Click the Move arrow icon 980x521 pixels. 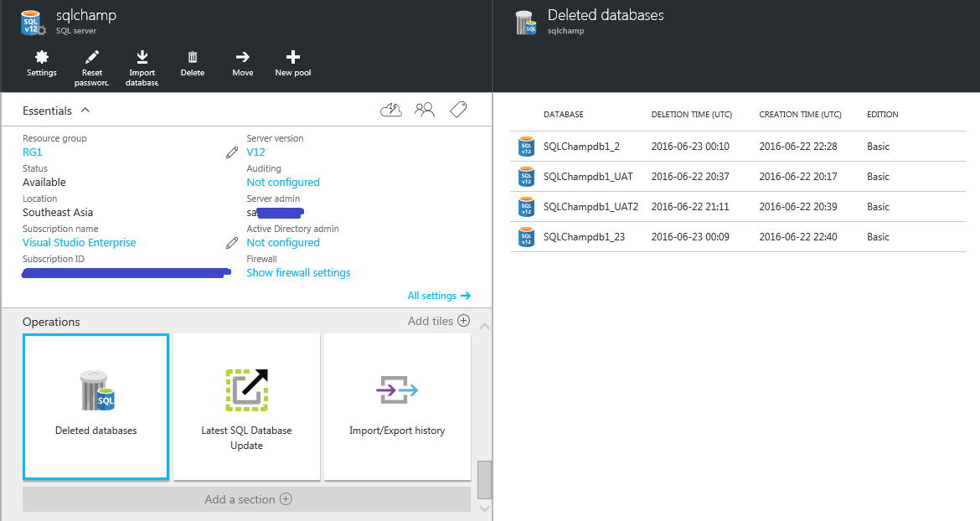click(x=243, y=58)
